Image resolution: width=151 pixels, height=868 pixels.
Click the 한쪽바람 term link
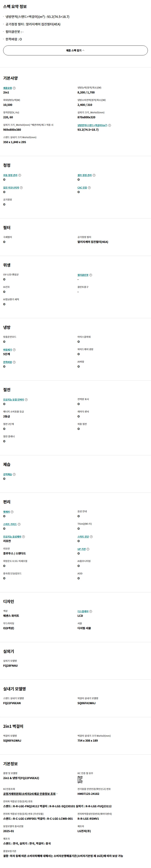(x=7, y=362)
